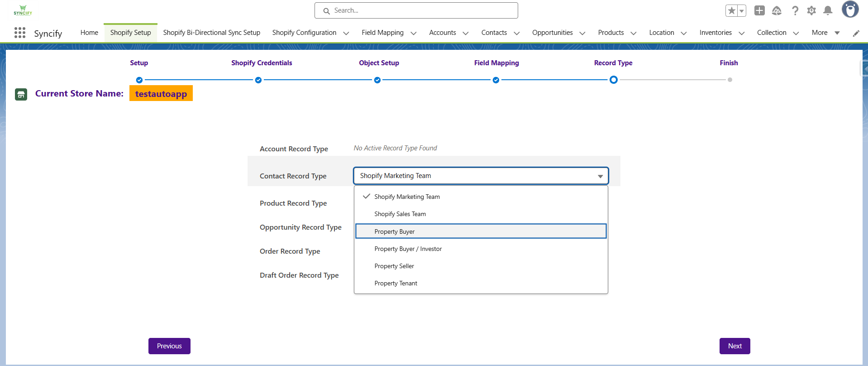868x366 pixels.
Task: Expand the Collection chevron menu
Action: click(x=796, y=33)
